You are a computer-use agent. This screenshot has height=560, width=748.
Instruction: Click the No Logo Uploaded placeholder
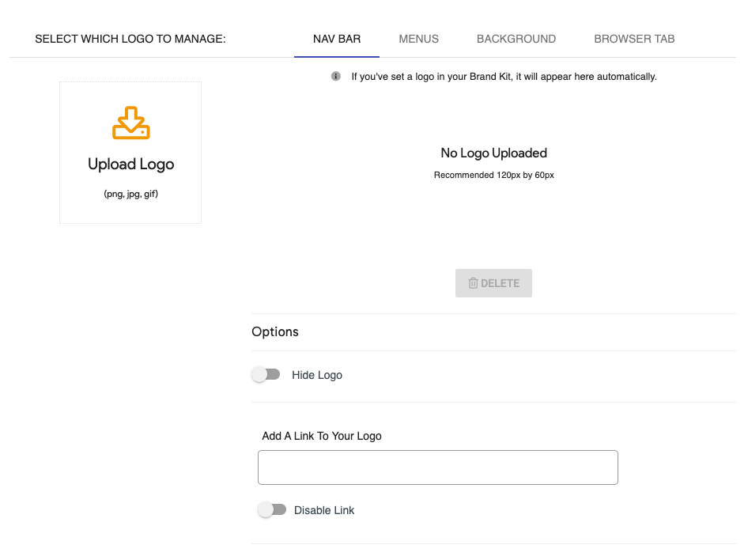pyautogui.click(x=493, y=153)
